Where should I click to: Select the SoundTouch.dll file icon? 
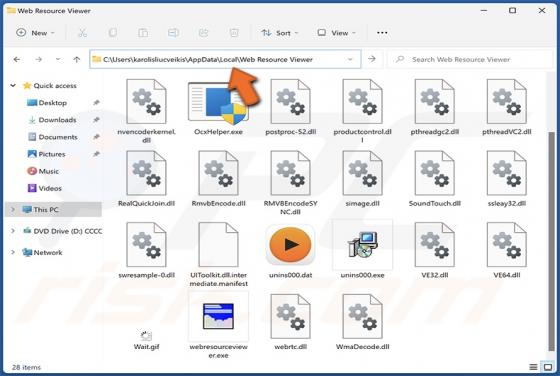[x=434, y=173]
